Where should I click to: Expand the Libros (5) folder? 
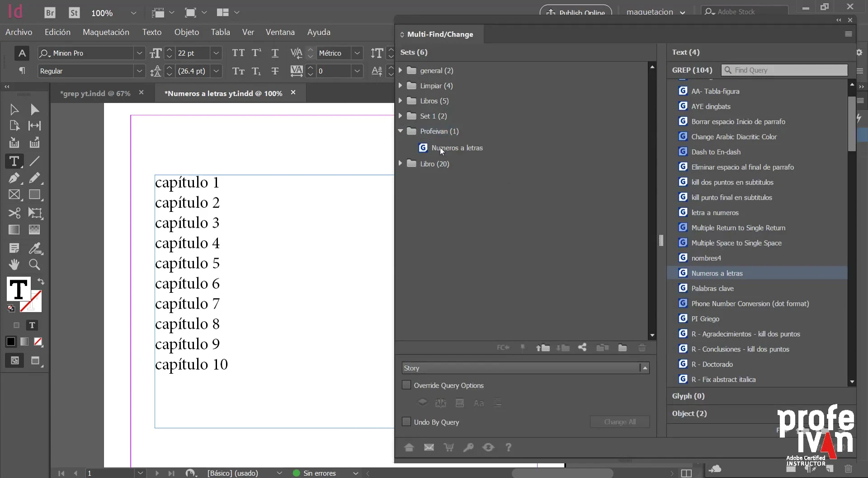400,101
